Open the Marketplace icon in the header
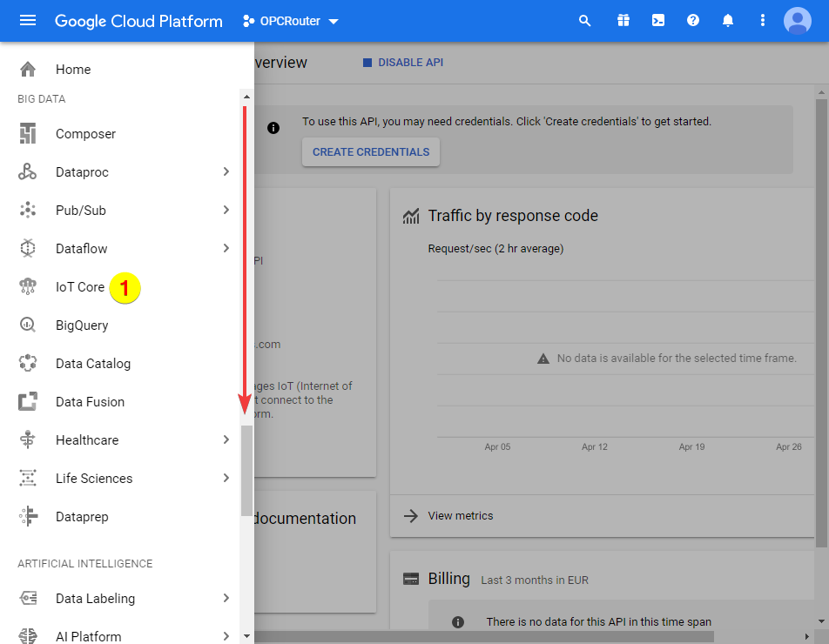Image resolution: width=829 pixels, height=644 pixels. (x=623, y=20)
